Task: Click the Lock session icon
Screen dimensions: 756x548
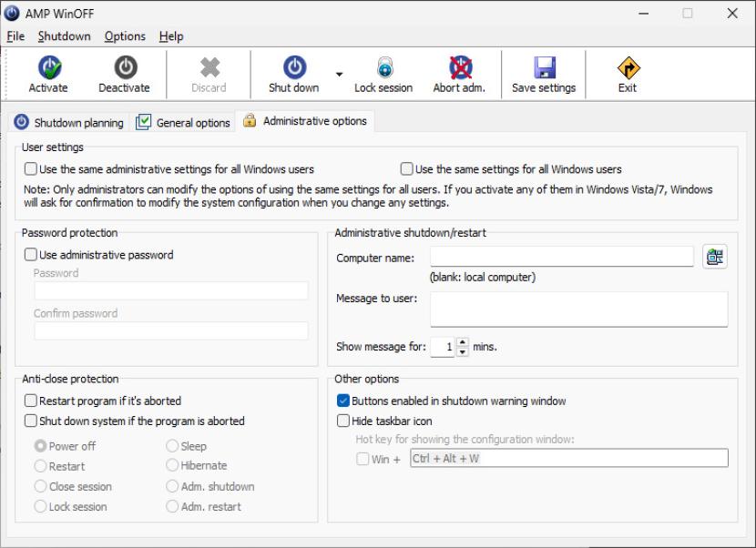Action: (x=383, y=68)
